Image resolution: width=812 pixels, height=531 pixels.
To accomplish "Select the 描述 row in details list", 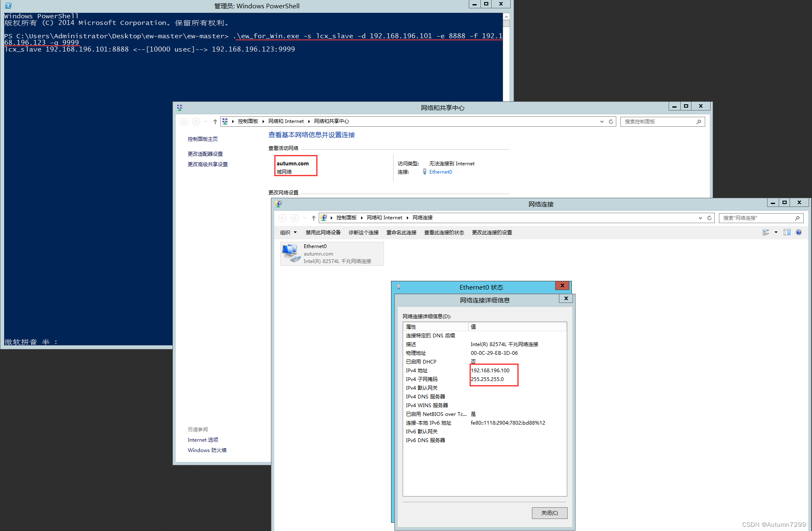I will [485, 344].
